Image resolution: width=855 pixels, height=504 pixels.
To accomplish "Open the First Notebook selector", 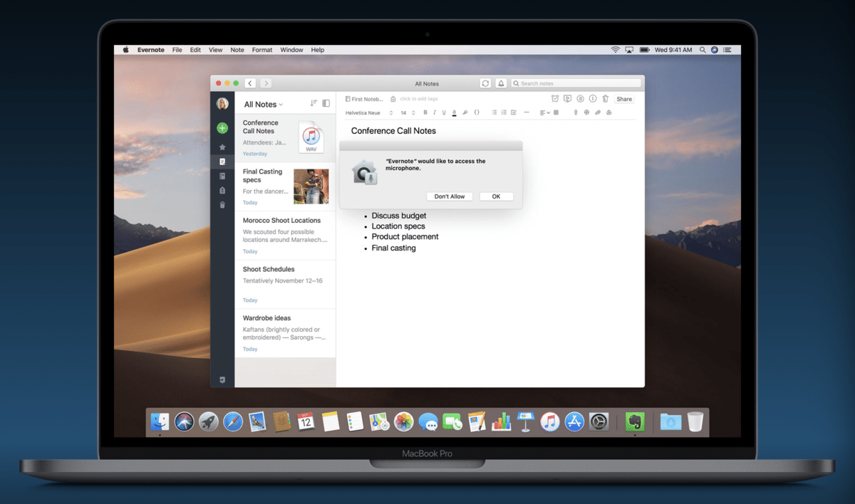I will click(364, 99).
